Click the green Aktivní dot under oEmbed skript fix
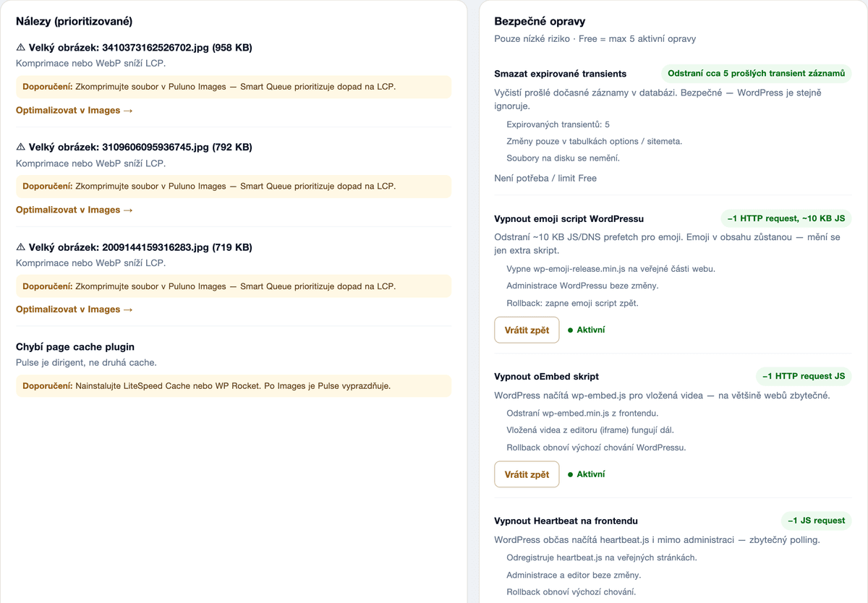The height and width of the screenshot is (603, 868). 570,474
